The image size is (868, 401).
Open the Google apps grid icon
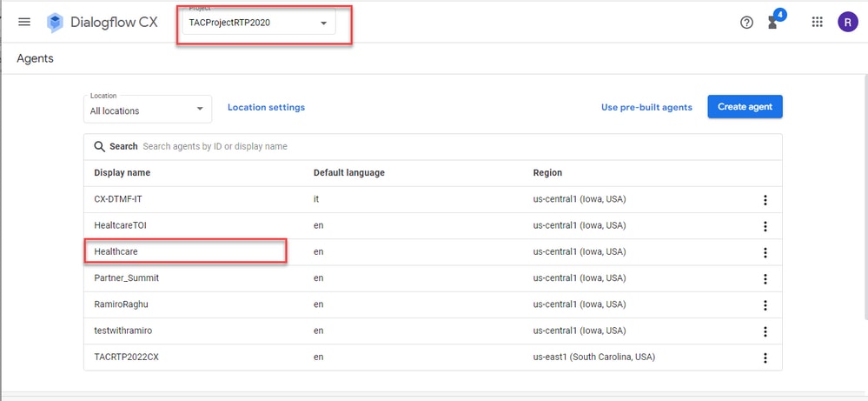[x=817, y=22]
